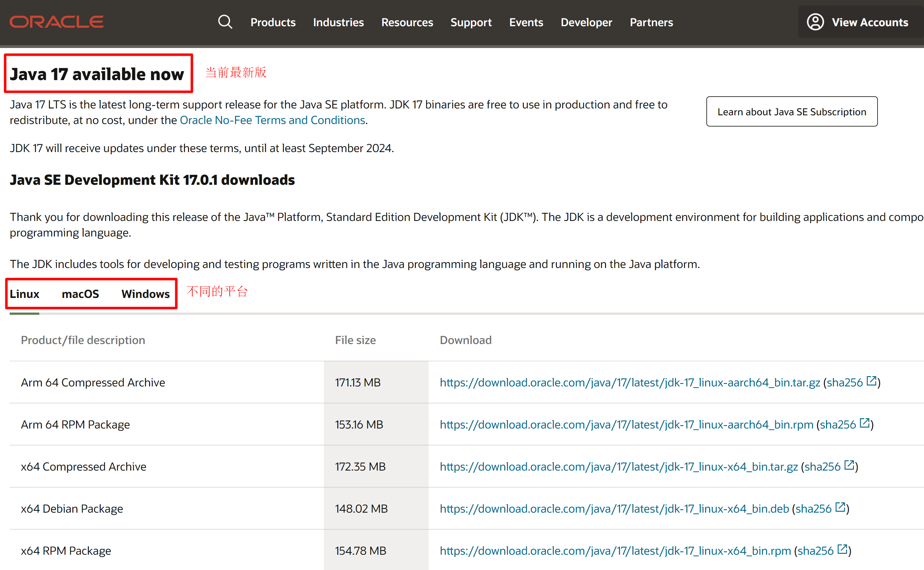Switch to the macOS tab

click(x=80, y=294)
